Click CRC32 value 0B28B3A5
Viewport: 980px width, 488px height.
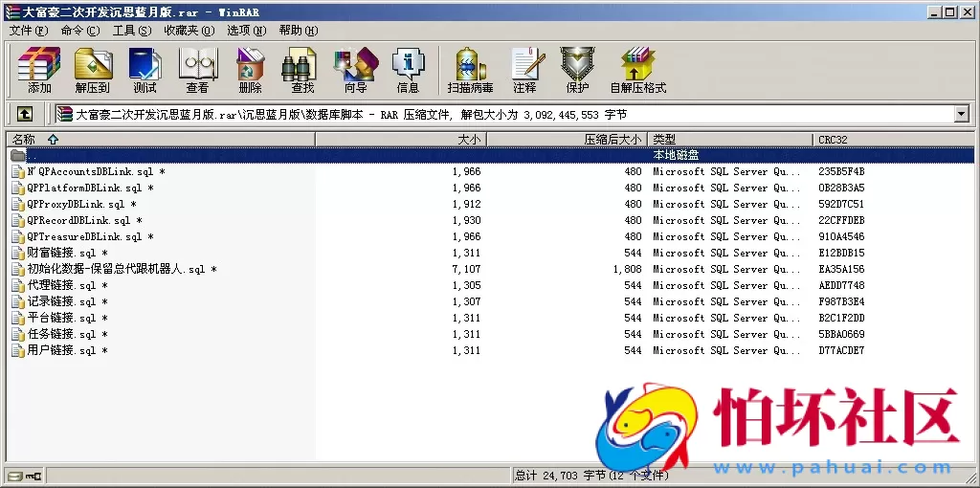click(841, 189)
